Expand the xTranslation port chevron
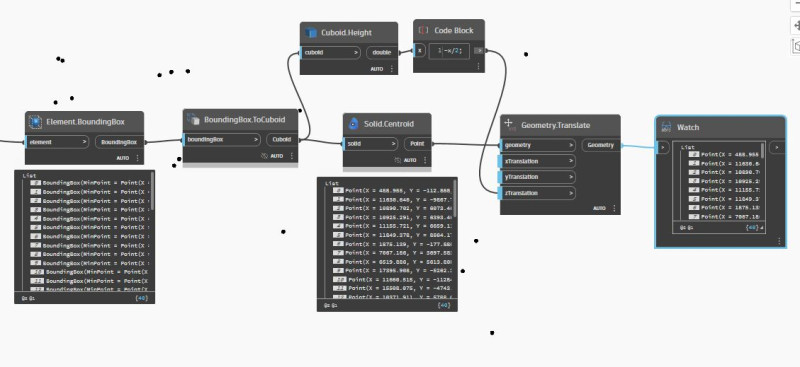The image size is (800, 367). [571, 161]
